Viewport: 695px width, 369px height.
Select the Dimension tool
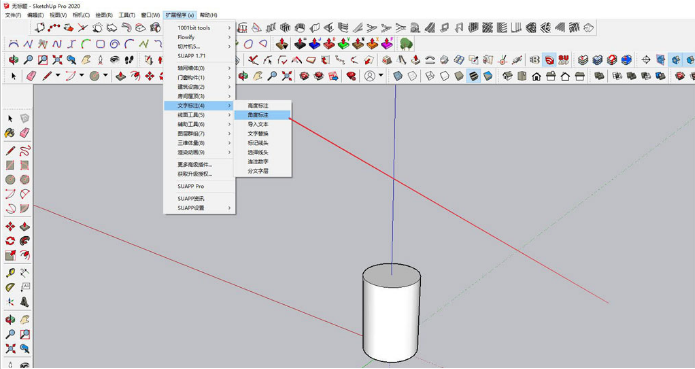(x=25, y=273)
